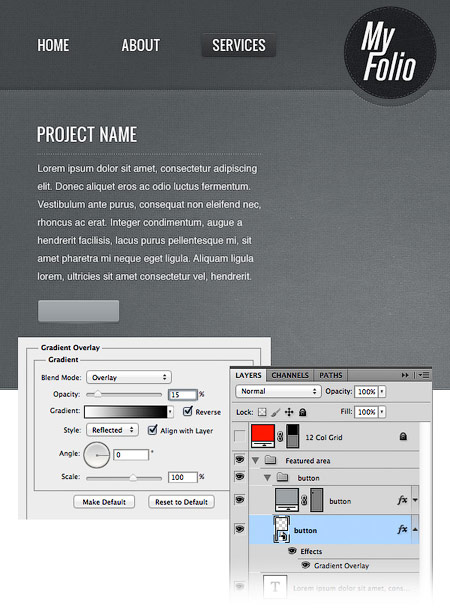Click the Angle dial control
This screenshot has height=611, width=450.
[x=96, y=455]
